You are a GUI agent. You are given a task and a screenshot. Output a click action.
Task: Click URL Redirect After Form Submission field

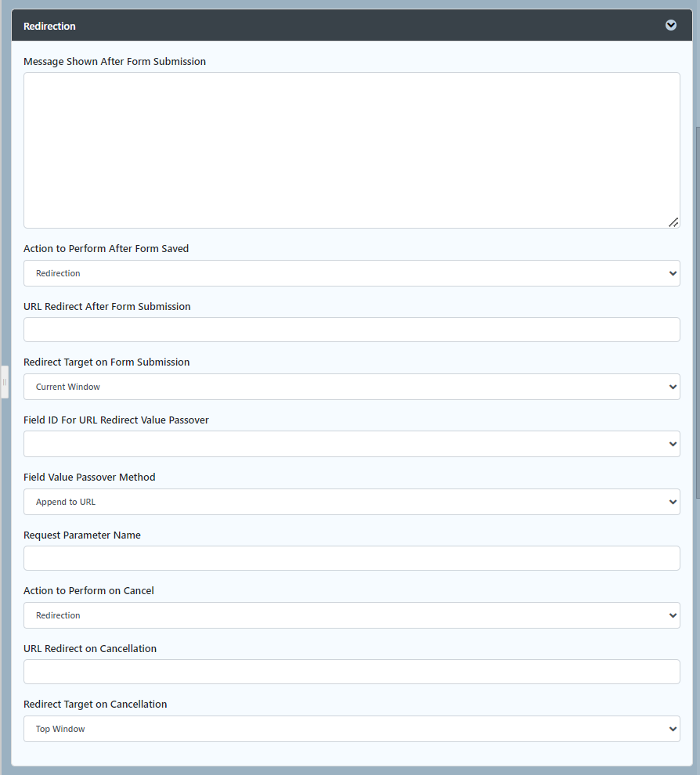(352, 330)
